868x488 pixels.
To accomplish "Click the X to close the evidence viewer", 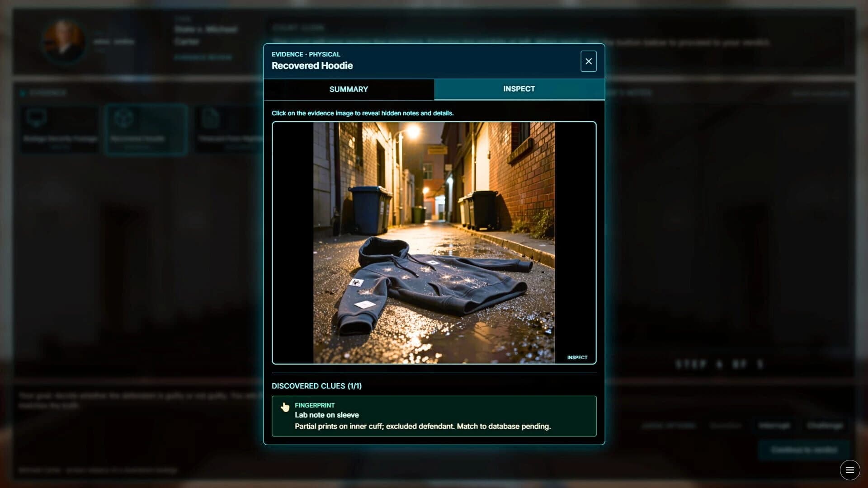I will (589, 61).
